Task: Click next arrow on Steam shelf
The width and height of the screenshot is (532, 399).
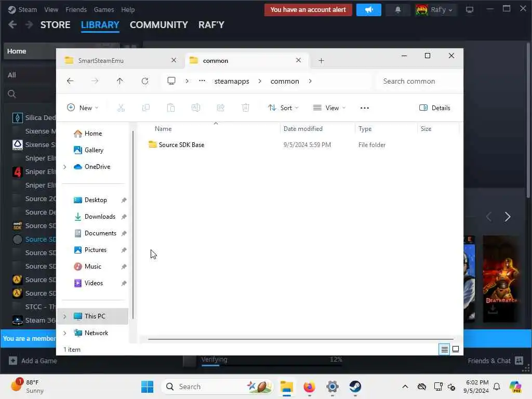Action: pos(507,217)
